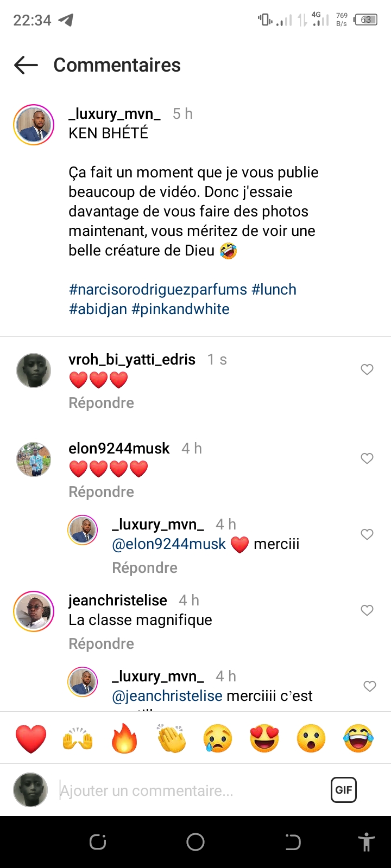Focus the "Ajouter un commentaire" field
391x868 pixels.
190,790
